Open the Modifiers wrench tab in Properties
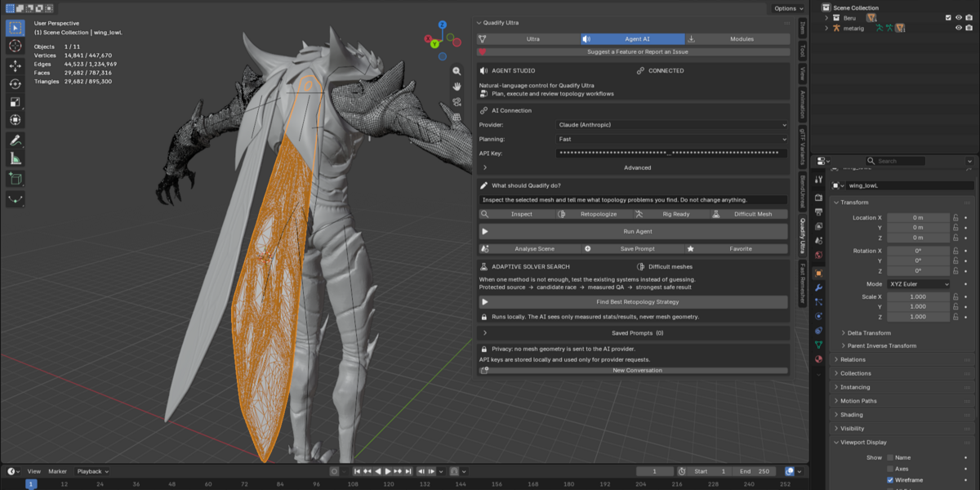 (818, 287)
